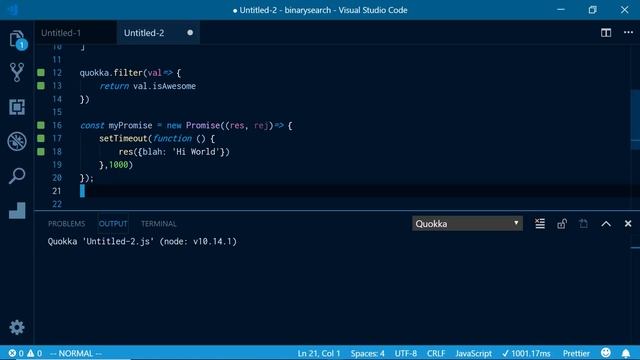Change file encoding via UTF-8
Image resolution: width=640 pixels, height=360 pixels.
pos(405,353)
